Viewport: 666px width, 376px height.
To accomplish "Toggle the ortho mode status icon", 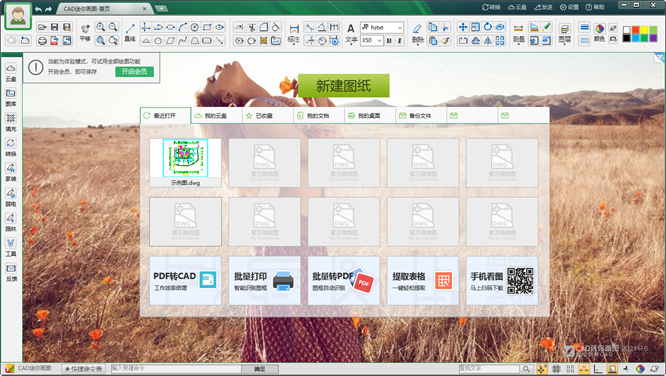I will pyautogui.click(x=598, y=369).
